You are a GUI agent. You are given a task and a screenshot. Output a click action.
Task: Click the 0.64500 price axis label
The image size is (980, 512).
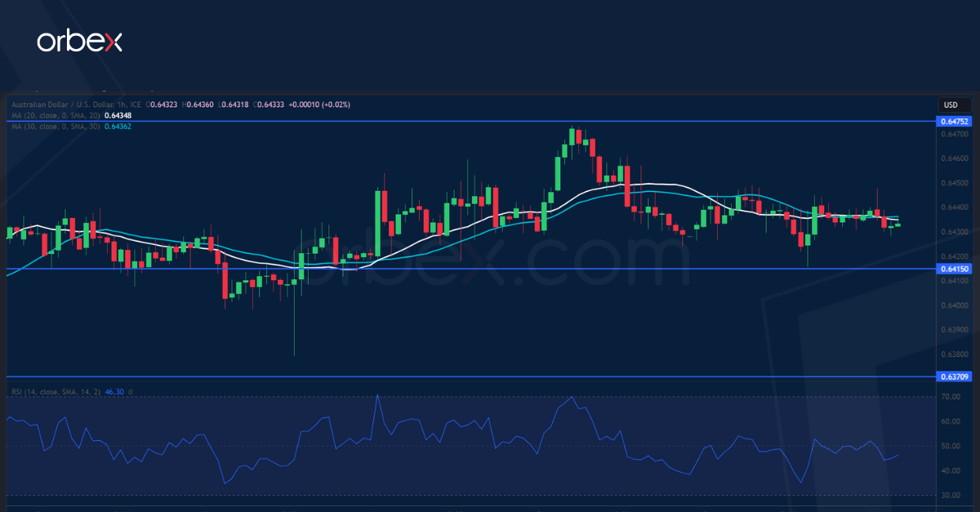click(x=954, y=183)
